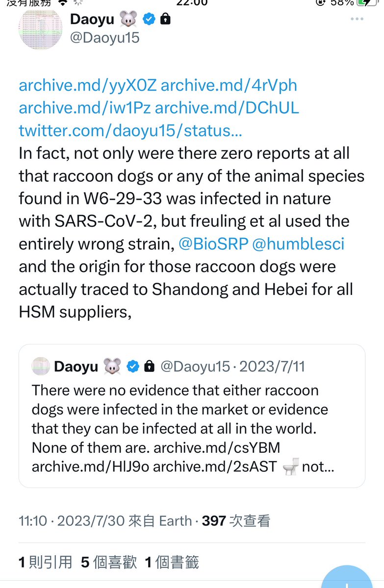Tap the lock icon next to Daoyu's name
Screen dimensions: 384x588
(166, 19)
